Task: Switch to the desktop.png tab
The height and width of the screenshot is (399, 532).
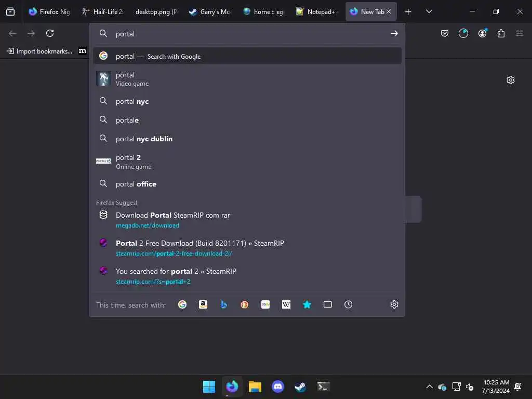Action: point(156,11)
